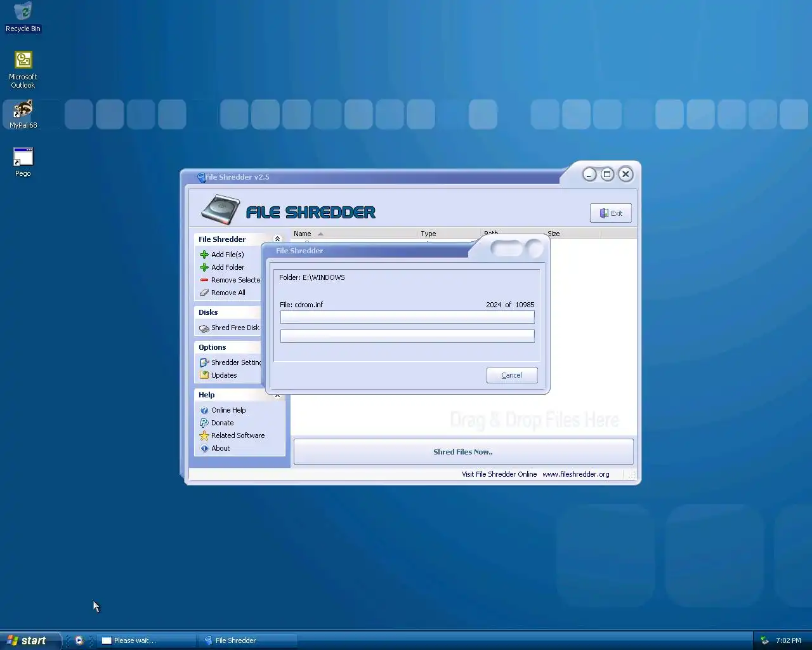Click the Donate PayPal icon
Image resolution: width=812 pixels, height=650 pixels.
tap(204, 423)
